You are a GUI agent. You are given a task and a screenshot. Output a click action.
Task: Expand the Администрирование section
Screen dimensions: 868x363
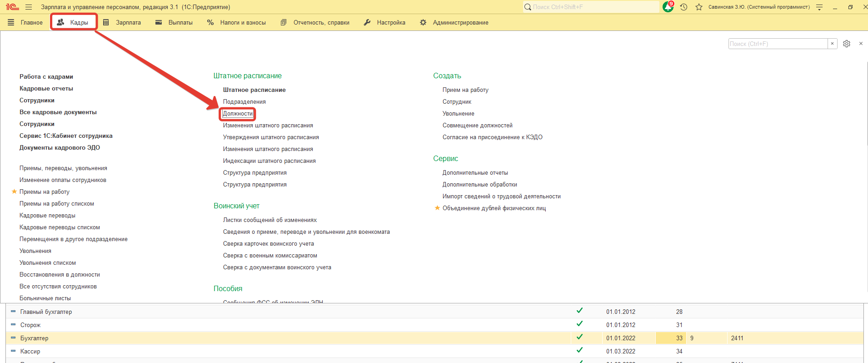(x=454, y=22)
